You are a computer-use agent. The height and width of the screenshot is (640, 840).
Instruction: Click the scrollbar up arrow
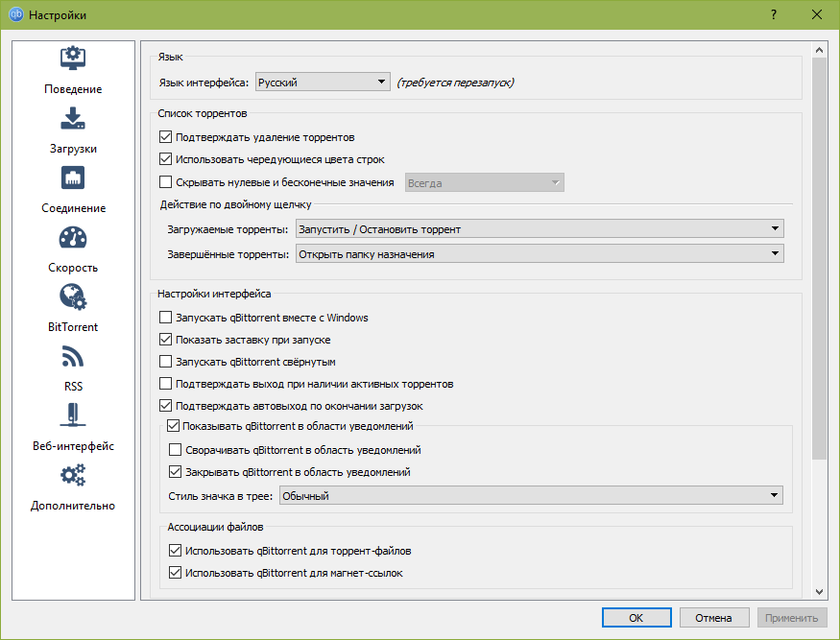819,50
